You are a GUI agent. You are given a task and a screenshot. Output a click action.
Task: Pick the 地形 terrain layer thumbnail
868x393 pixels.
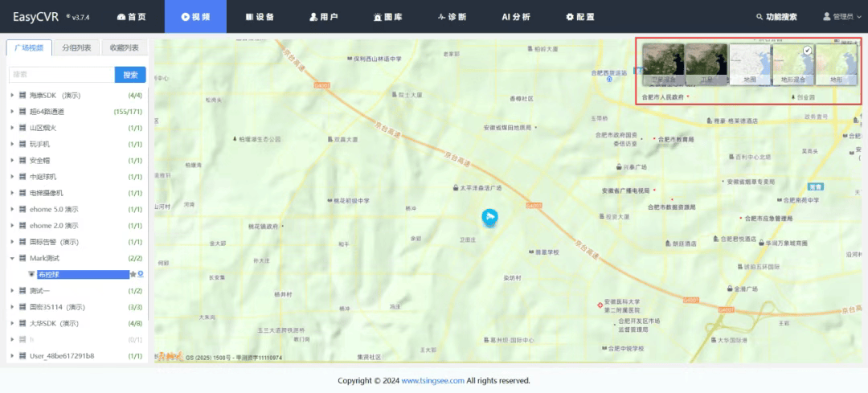point(837,65)
